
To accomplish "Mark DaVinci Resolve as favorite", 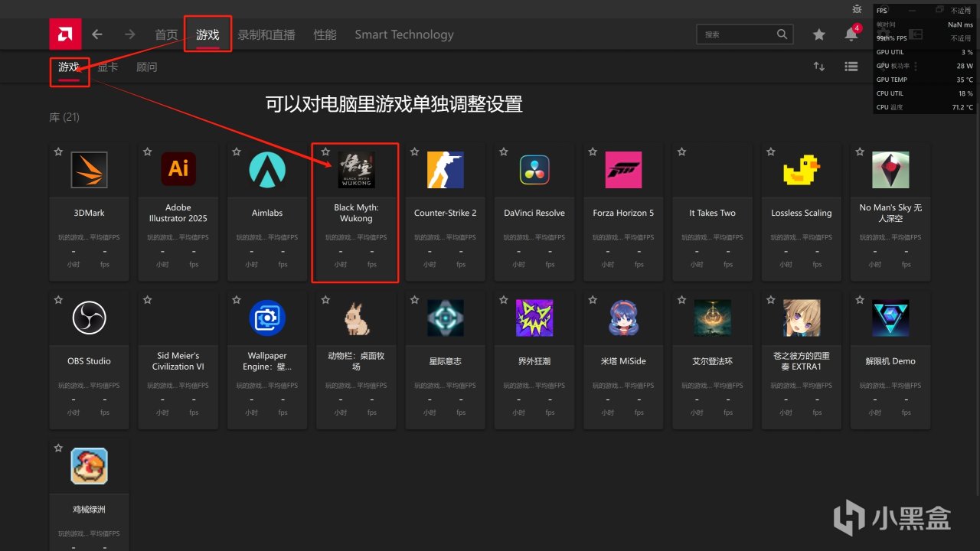I will 503,152.
